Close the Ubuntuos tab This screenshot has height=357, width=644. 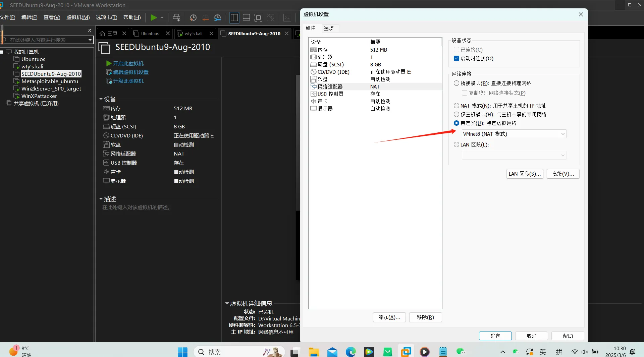click(x=168, y=34)
